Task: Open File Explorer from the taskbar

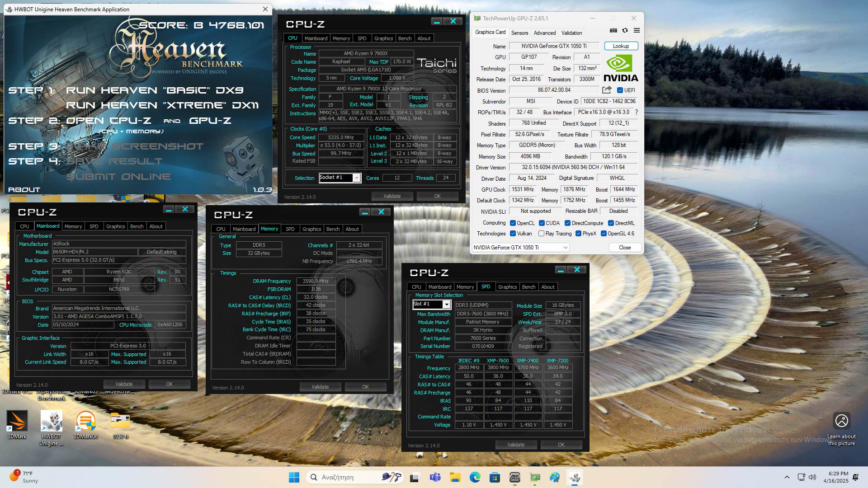Action: coord(455,477)
